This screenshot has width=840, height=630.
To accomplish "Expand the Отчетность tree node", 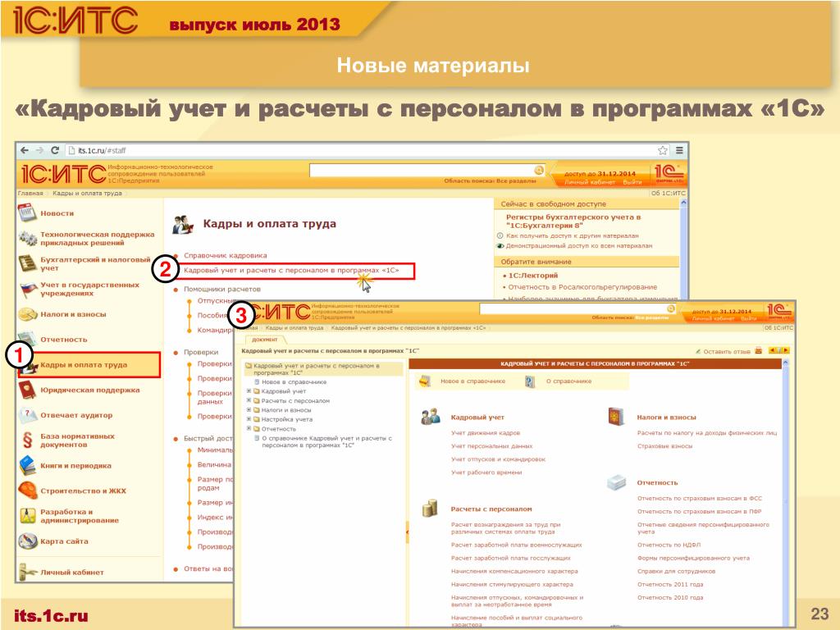I will (249, 428).
